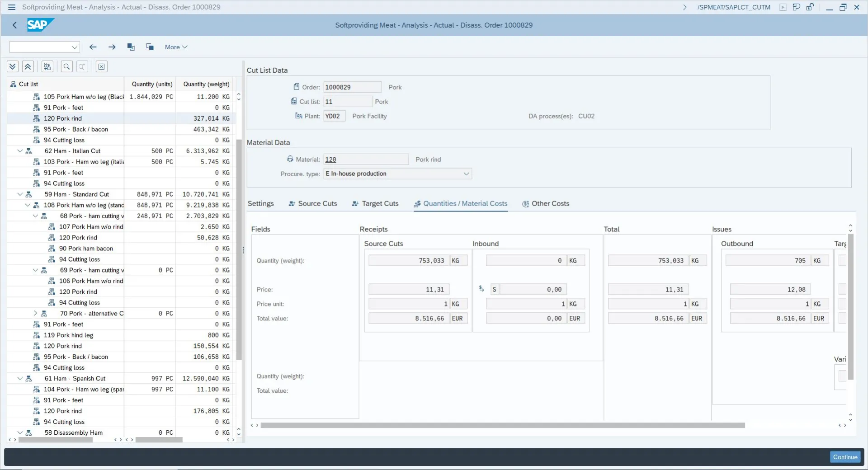This screenshot has height=470, width=868.
Task: Click the play icon next to the transaction code
Action: pos(783,7)
